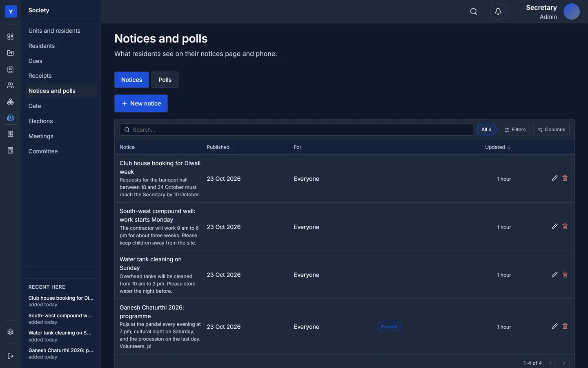Go to the next page of notices
Screen dimensions: 588x368
click(564, 363)
